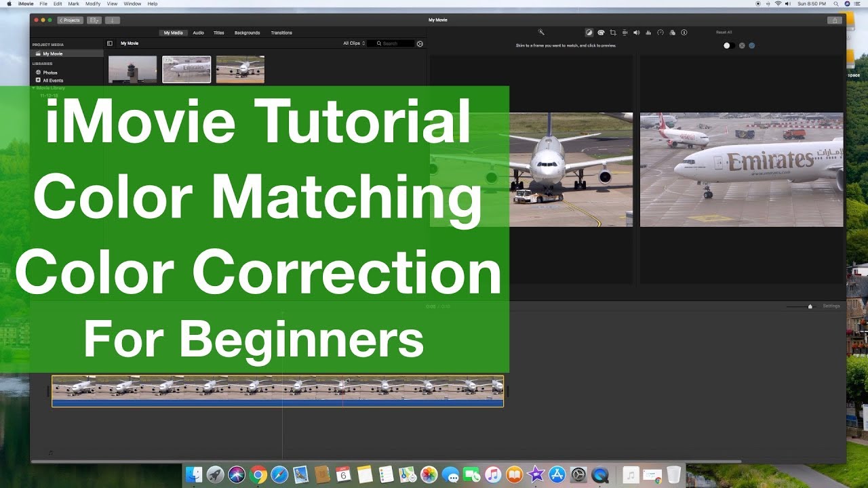Toggle the libraries sidebar visibility
The height and width of the screenshot is (488, 868).
coord(110,43)
